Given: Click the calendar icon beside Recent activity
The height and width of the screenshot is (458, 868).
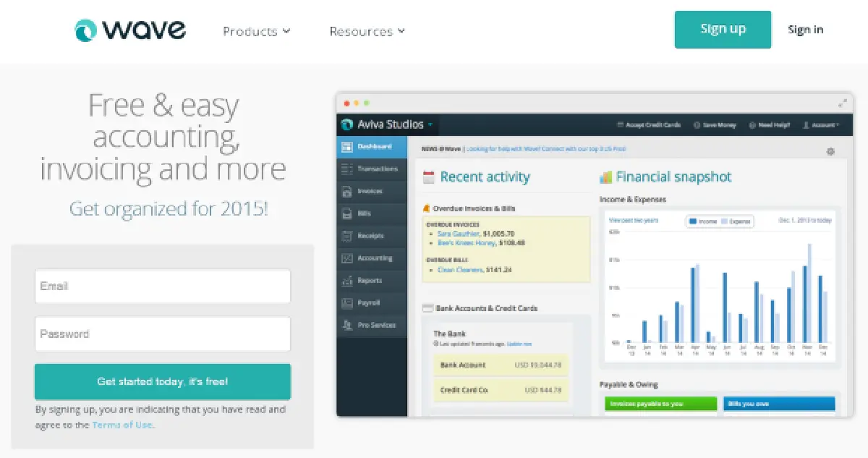Looking at the screenshot, I should (x=428, y=177).
